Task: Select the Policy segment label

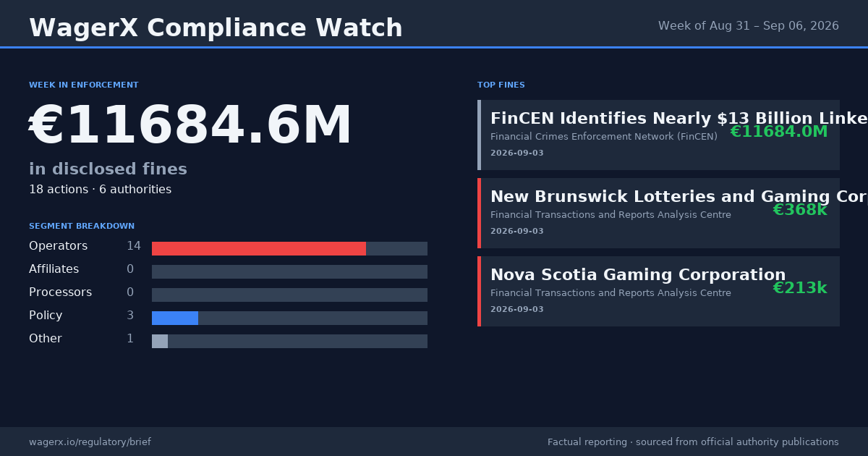Action: (x=46, y=316)
